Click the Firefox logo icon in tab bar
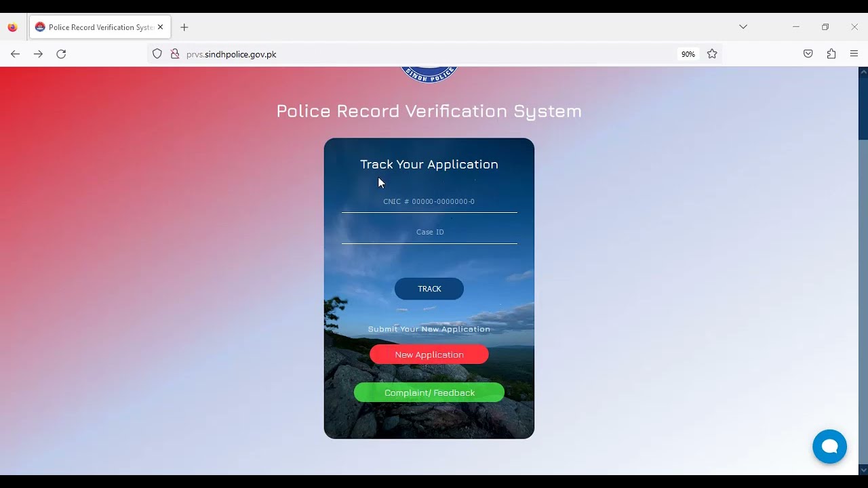 (x=12, y=28)
